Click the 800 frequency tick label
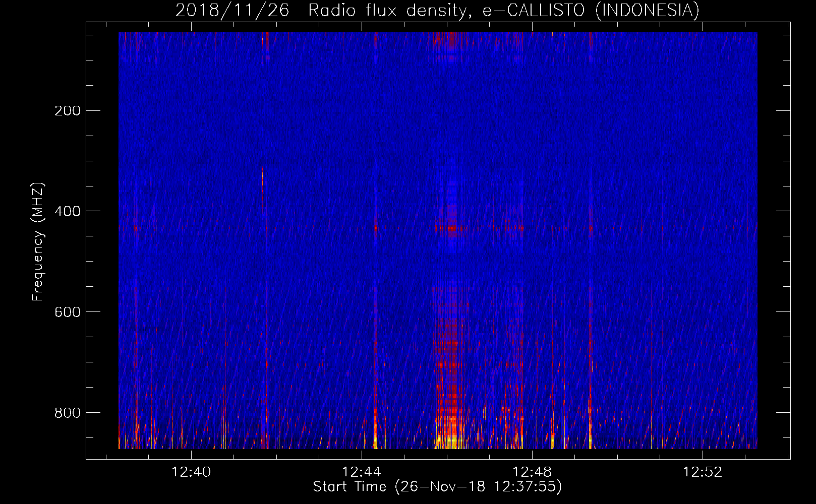 coord(67,413)
